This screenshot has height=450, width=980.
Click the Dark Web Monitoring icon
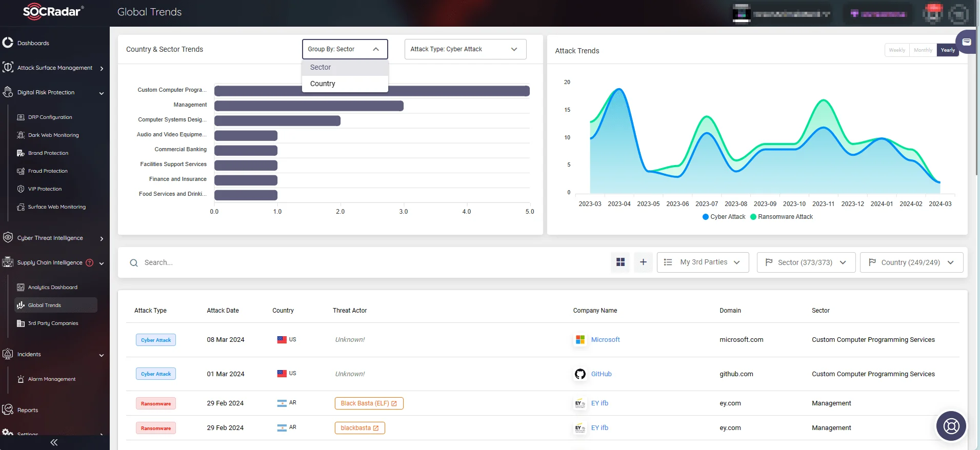click(x=21, y=135)
